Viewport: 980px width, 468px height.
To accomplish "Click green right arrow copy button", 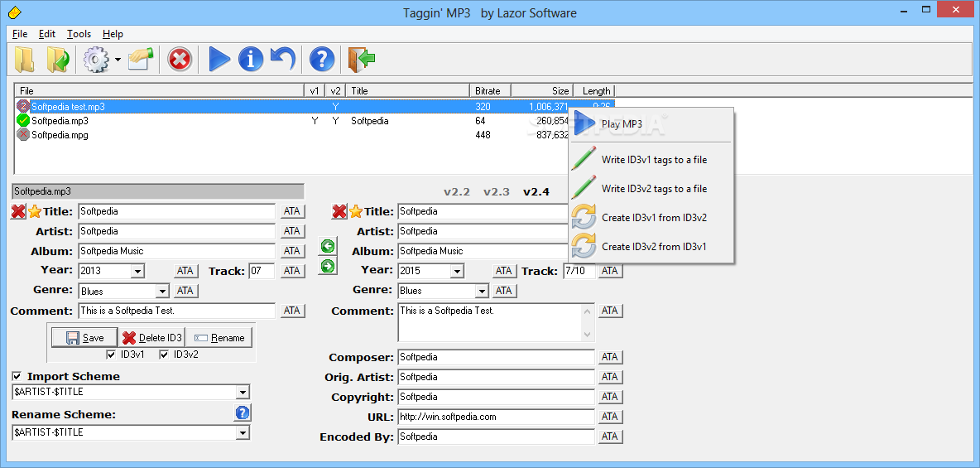I will (328, 266).
